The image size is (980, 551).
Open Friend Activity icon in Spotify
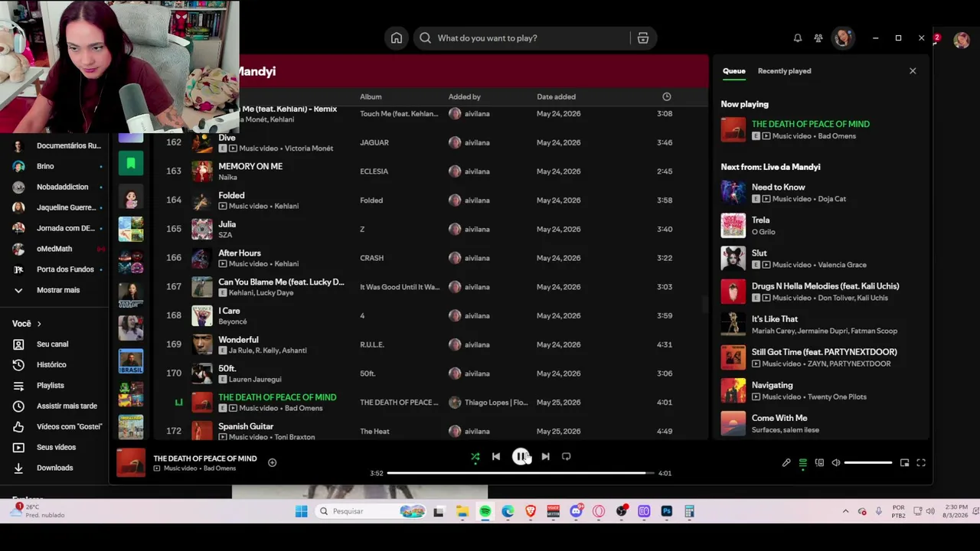tap(818, 38)
